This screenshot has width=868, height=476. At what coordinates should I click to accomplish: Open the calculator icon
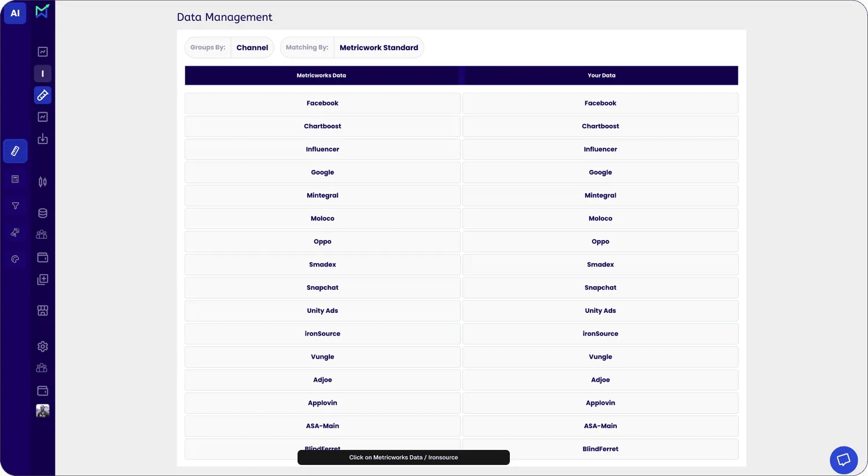[15, 179]
